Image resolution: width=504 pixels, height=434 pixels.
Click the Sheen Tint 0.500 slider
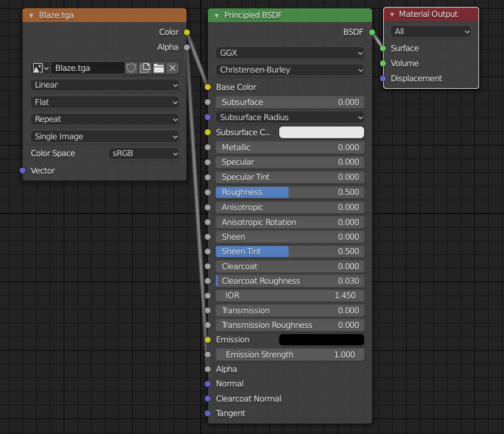(x=290, y=252)
